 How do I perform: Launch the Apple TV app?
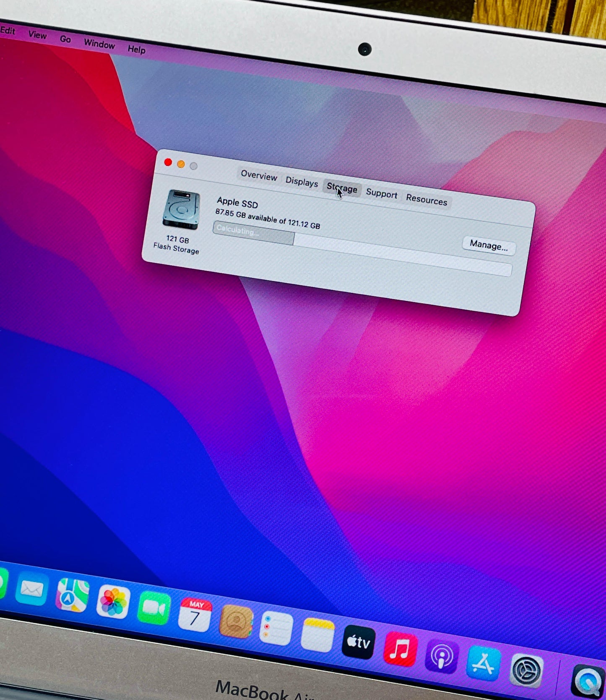click(359, 642)
